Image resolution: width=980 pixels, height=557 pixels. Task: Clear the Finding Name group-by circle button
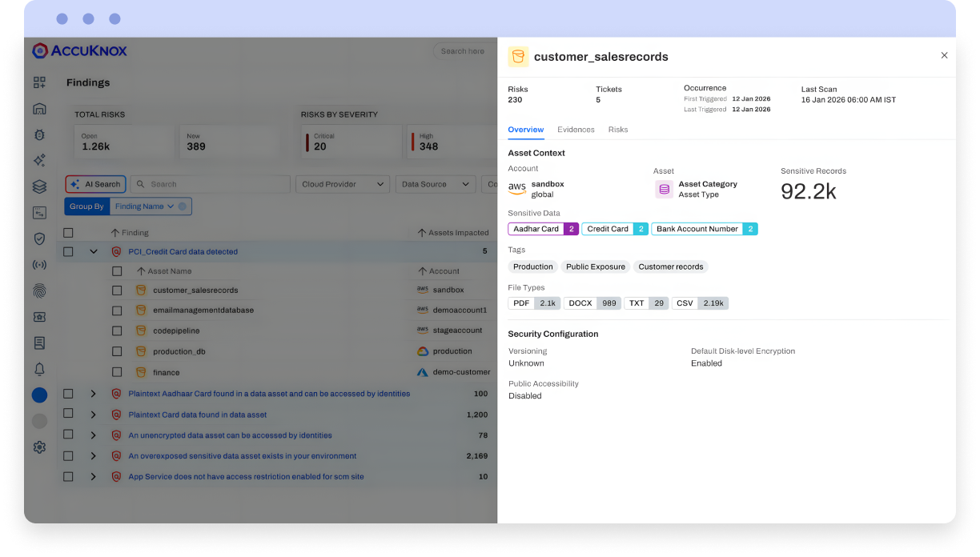coord(183,206)
